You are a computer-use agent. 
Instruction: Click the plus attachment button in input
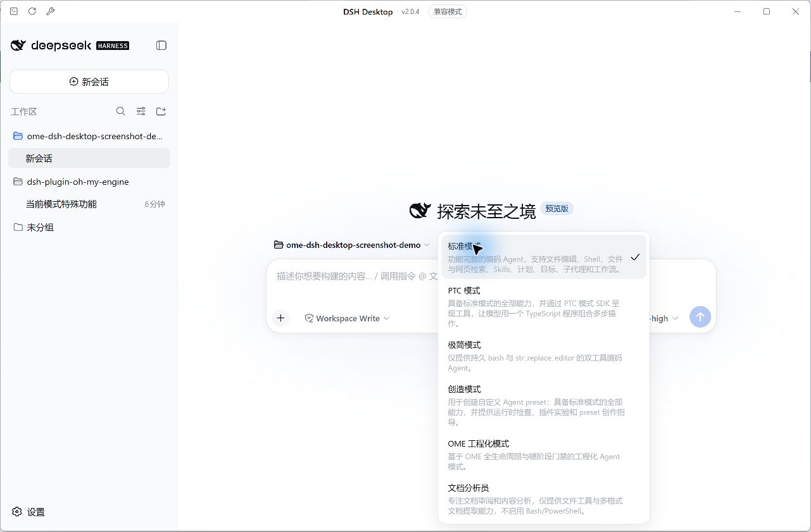(x=280, y=318)
